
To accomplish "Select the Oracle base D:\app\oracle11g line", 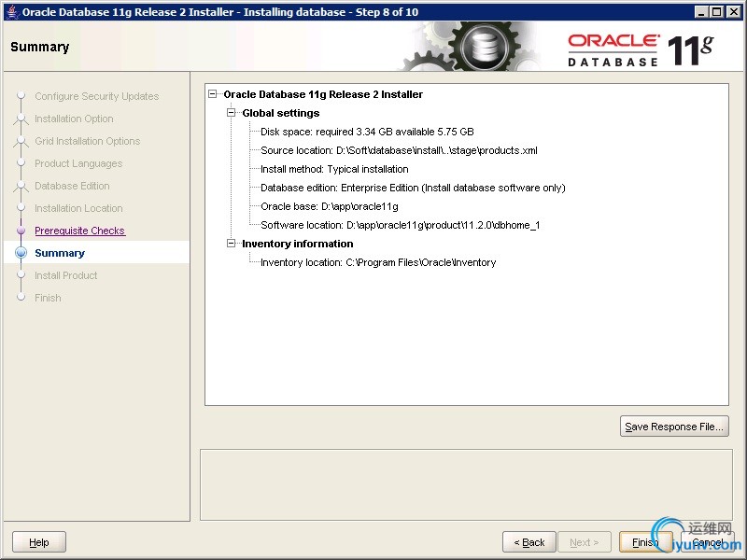I will (330, 206).
